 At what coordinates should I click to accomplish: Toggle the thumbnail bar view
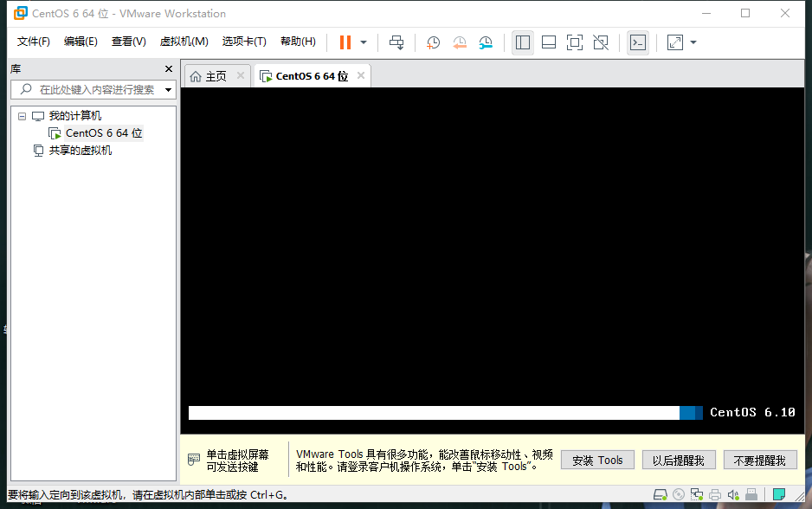(549, 42)
